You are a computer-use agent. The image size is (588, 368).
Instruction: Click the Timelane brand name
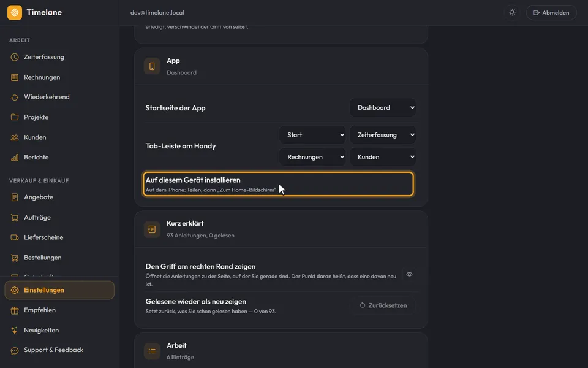coord(44,12)
